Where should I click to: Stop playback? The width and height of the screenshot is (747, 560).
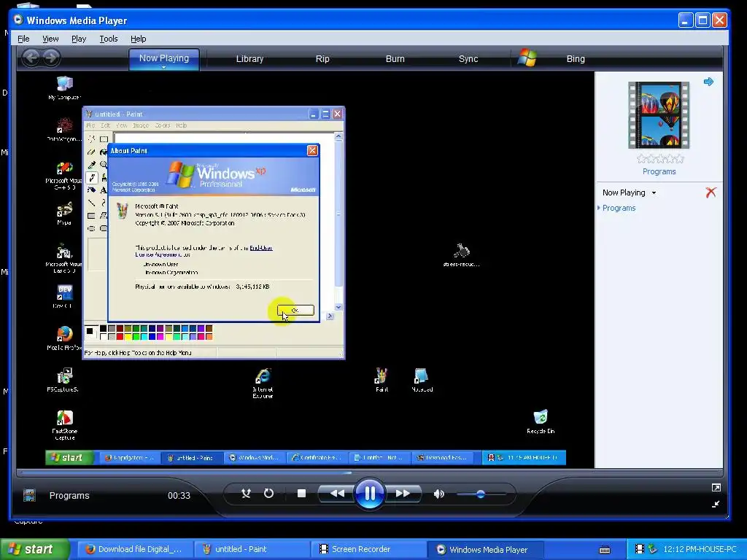click(301, 494)
